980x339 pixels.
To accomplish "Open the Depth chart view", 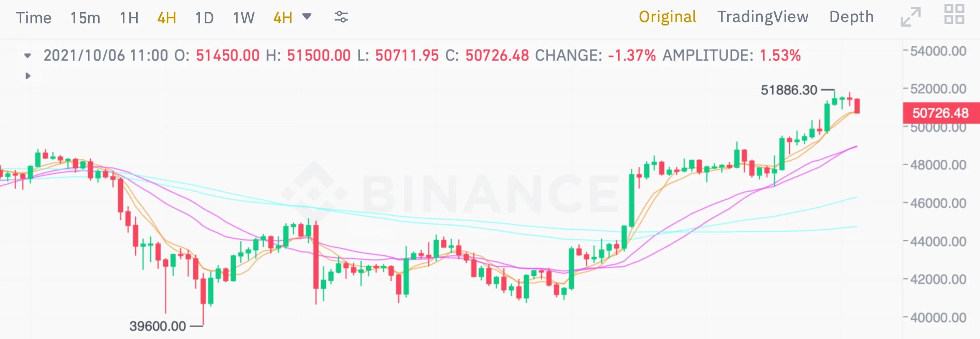I will click(x=851, y=17).
